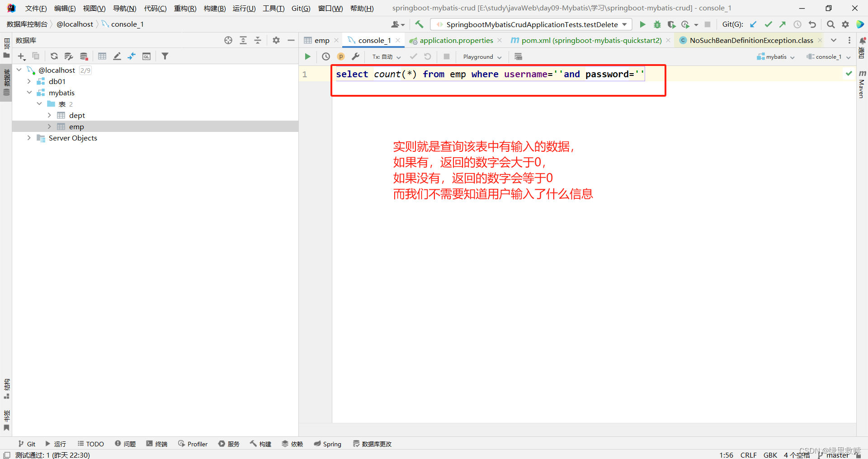Execute the SQL with the green run icon
Screen dimensions: 868x459
coord(308,56)
